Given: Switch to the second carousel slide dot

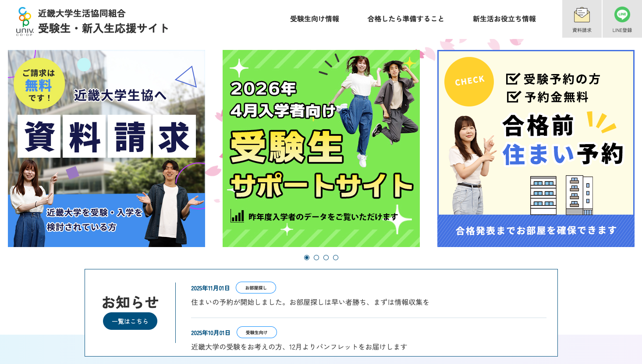Looking at the screenshot, I should coord(316,258).
